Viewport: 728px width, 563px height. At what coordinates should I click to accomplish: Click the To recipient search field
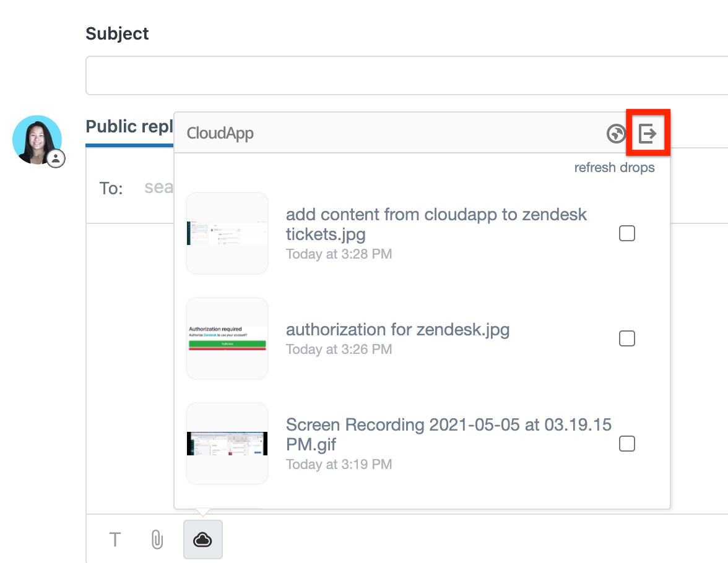158,187
